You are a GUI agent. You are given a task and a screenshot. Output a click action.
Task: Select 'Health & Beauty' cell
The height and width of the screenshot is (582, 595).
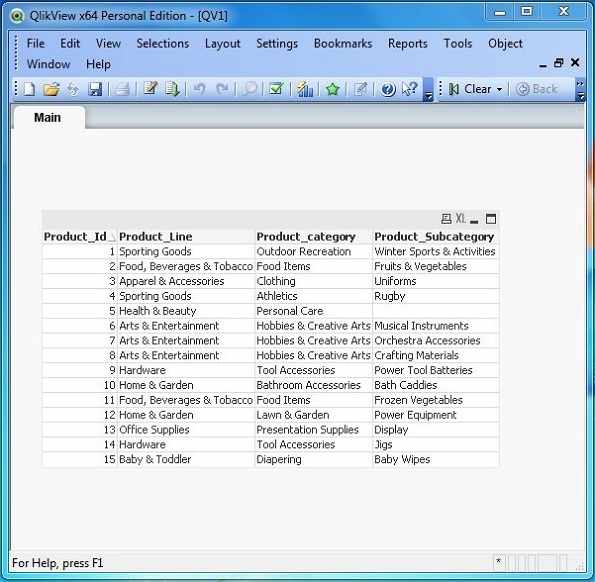point(186,311)
